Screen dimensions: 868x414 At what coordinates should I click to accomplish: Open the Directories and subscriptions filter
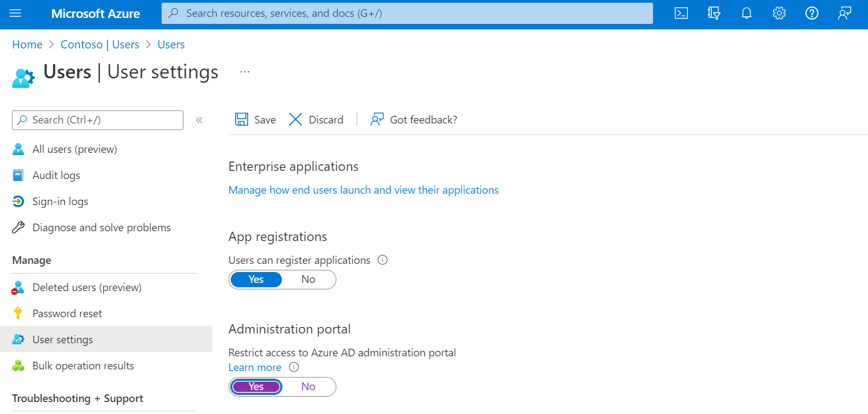714,13
